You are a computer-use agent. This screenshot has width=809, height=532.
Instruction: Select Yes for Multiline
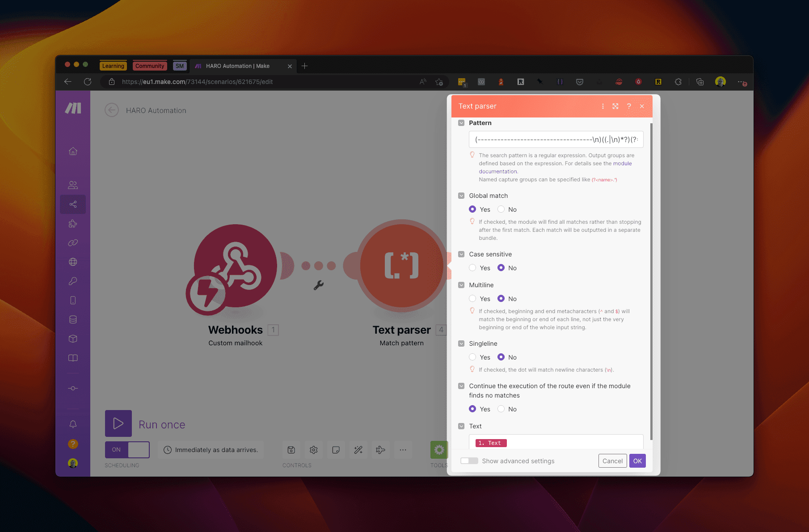click(472, 298)
